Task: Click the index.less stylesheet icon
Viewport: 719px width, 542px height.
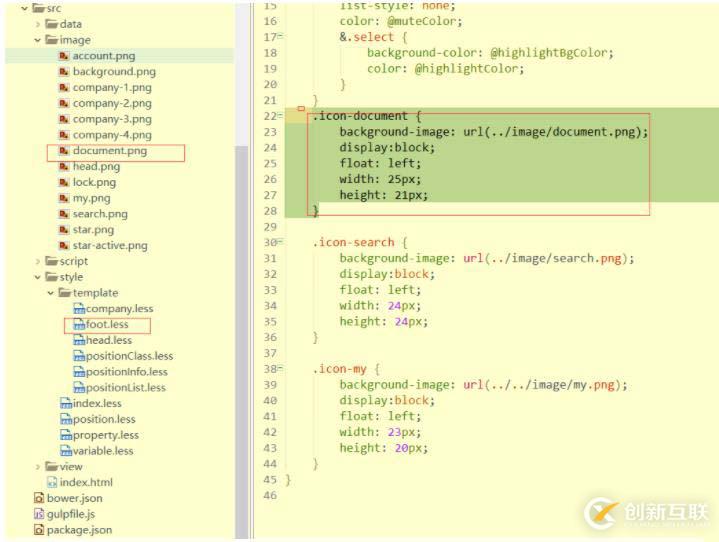Action: pos(66,404)
